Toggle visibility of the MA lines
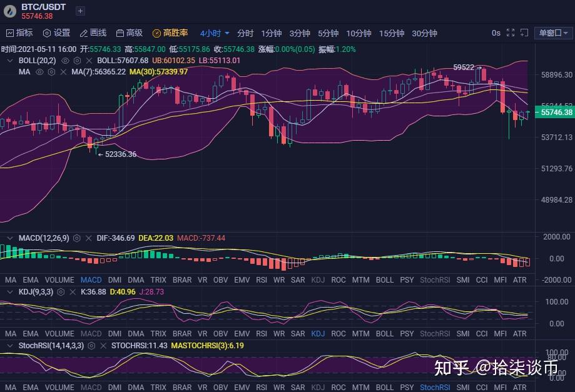Screen dimensions: 575x392 39,72
